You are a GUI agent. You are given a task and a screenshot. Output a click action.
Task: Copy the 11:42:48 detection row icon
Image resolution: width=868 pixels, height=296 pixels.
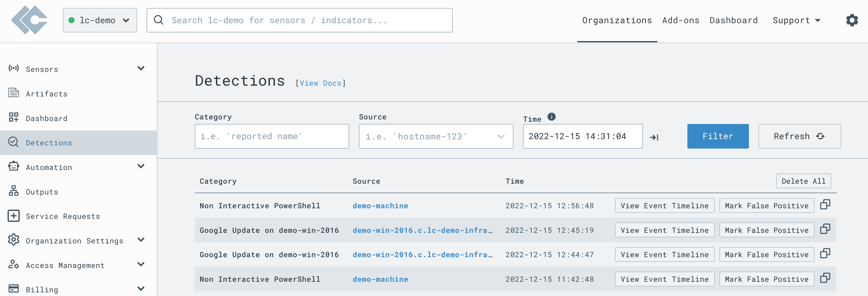pyautogui.click(x=825, y=278)
